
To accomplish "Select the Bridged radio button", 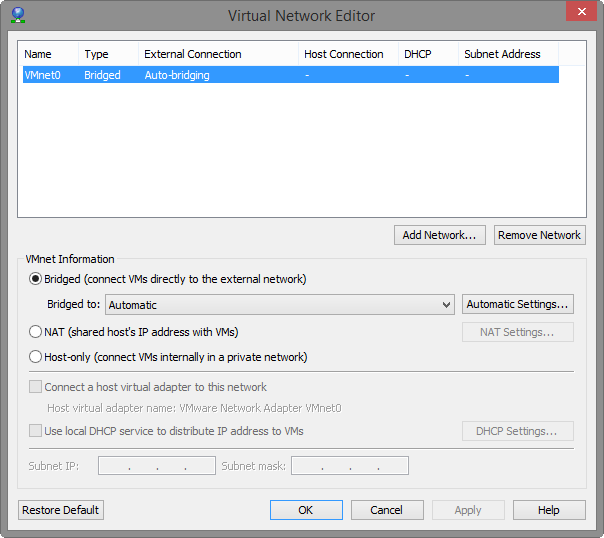I will pos(35,279).
